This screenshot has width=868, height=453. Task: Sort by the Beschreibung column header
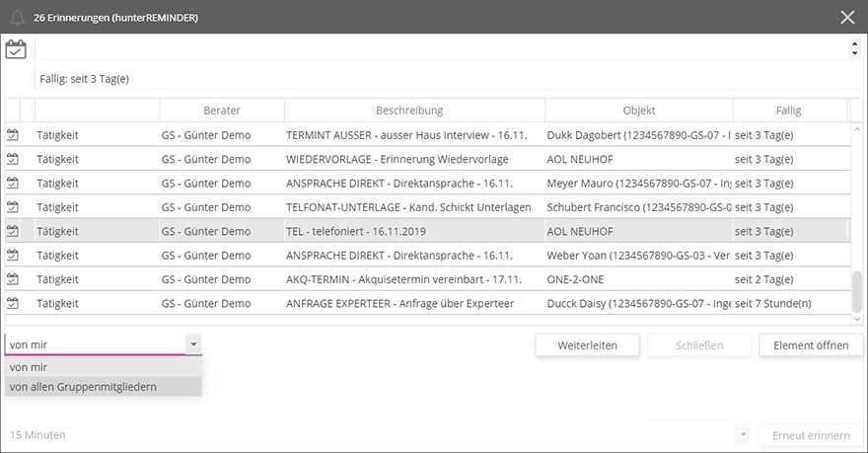coord(414,111)
